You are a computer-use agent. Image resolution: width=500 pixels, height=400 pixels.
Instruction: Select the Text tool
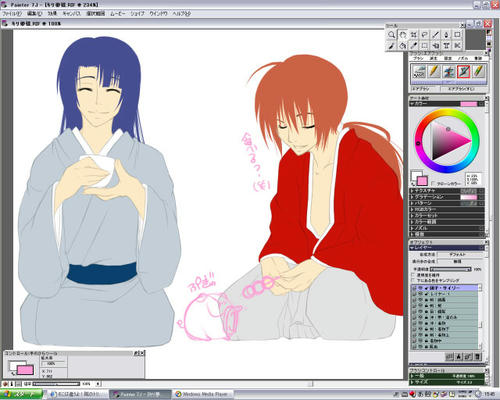(x=446, y=45)
